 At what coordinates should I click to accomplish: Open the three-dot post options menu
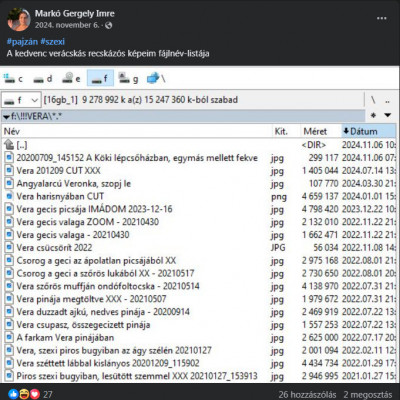click(x=382, y=18)
